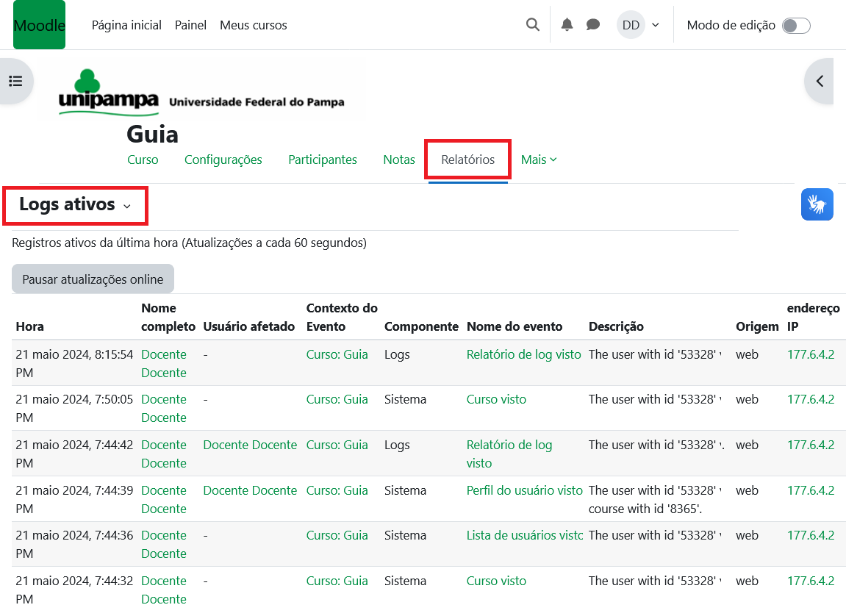Viewport: 846px width, 616px height.
Task: Go to Página inicial
Action: pos(127,25)
